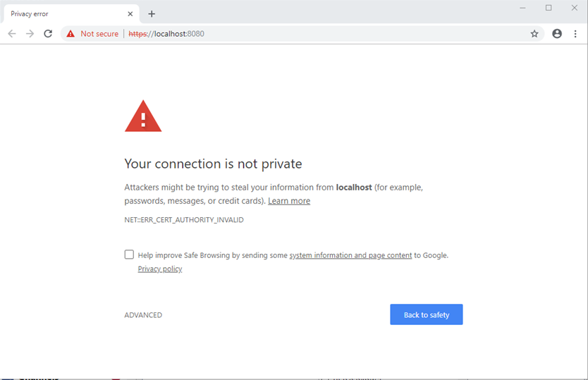This screenshot has width=588, height=380.
Task: Expand the ADVANCED section
Action: [x=143, y=315]
